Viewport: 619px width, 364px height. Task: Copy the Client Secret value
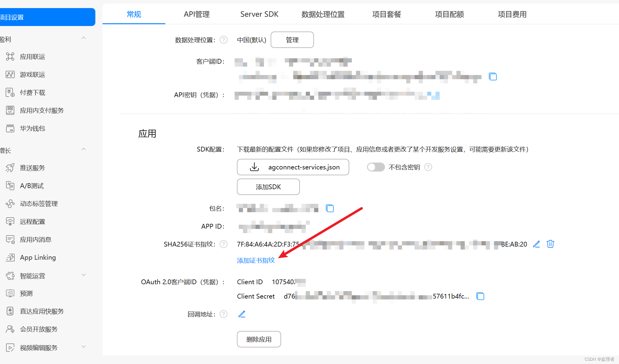(480, 296)
